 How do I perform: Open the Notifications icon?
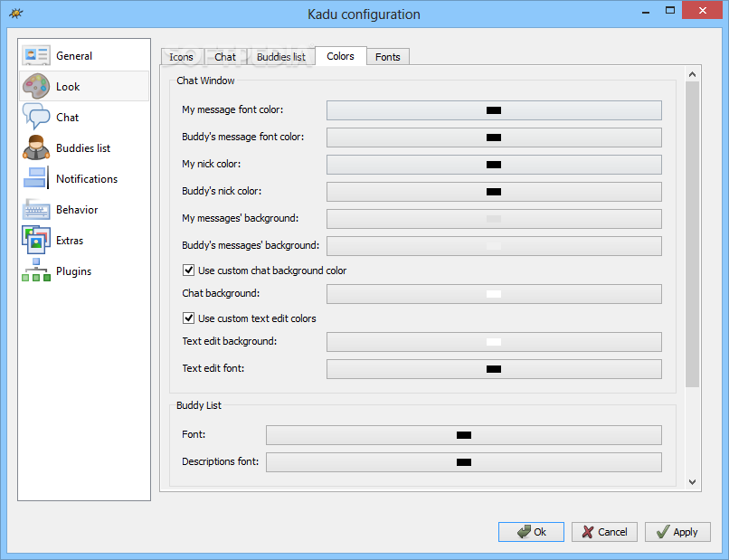[36, 178]
